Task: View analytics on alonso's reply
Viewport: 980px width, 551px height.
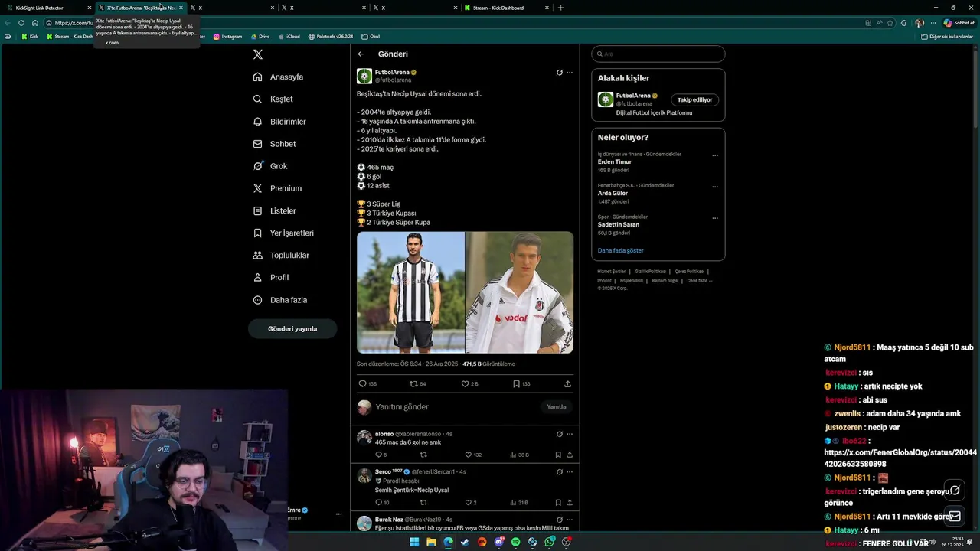Action: 519,455
